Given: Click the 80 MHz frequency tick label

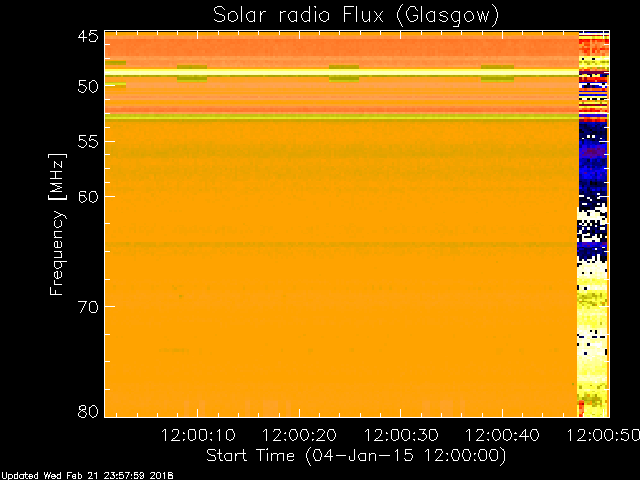Looking at the screenshot, I should pyautogui.click(x=88, y=411).
